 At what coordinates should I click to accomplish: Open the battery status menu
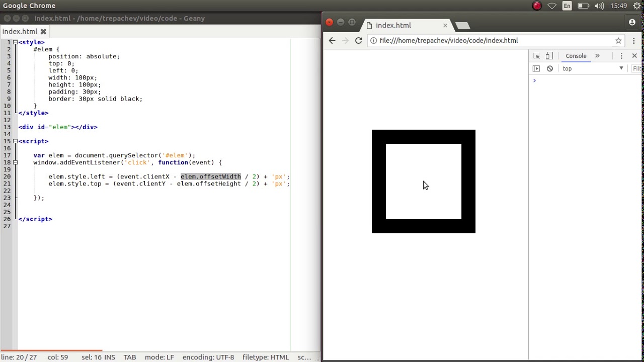583,6
